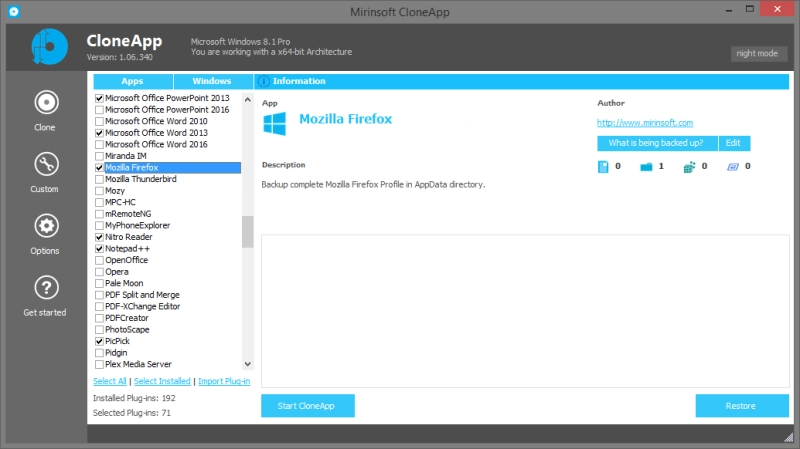
Task: Uncheck the Mozilla Firefox checkbox
Action: tap(99, 167)
